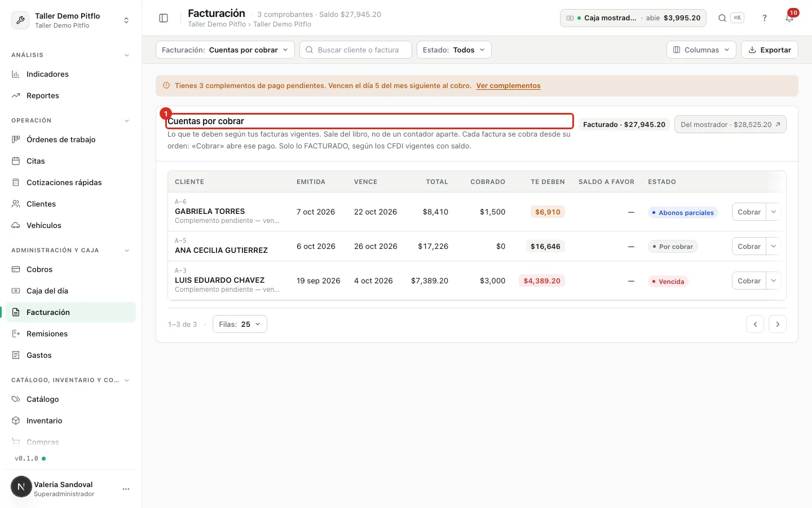
Task: Navigate to Vehículos
Action: click(71, 225)
